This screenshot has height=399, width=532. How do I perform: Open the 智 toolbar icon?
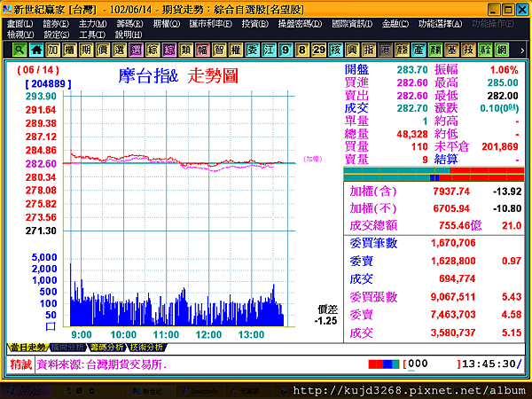click(x=219, y=50)
